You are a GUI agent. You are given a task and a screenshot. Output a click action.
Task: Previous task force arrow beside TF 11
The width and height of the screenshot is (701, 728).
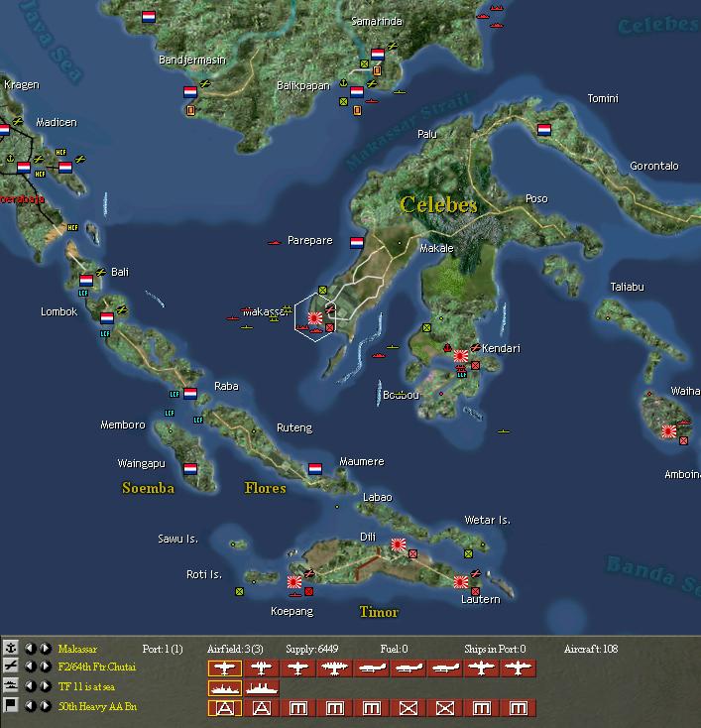(31, 686)
